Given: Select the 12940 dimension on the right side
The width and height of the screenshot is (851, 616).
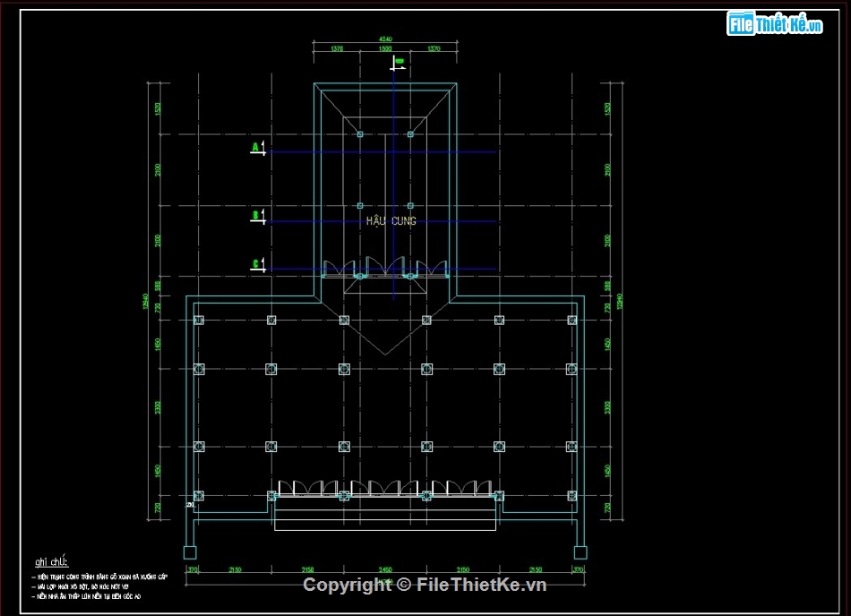Looking at the screenshot, I should tap(620, 302).
